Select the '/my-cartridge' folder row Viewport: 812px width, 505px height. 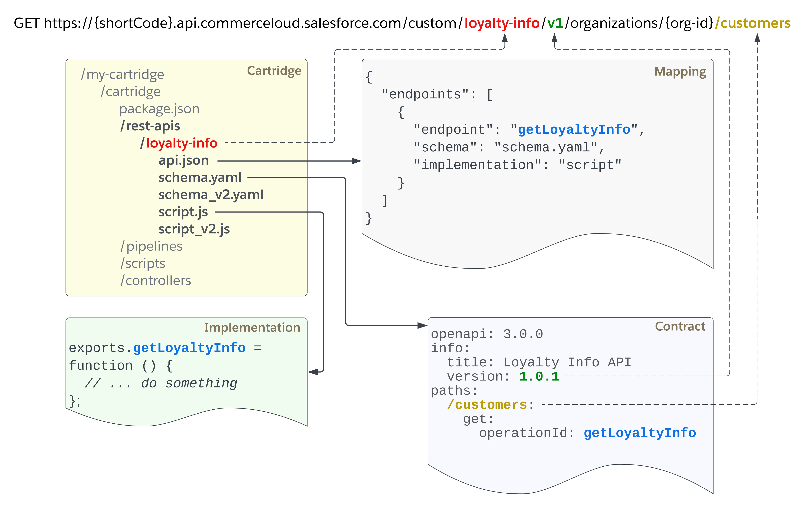(x=122, y=74)
